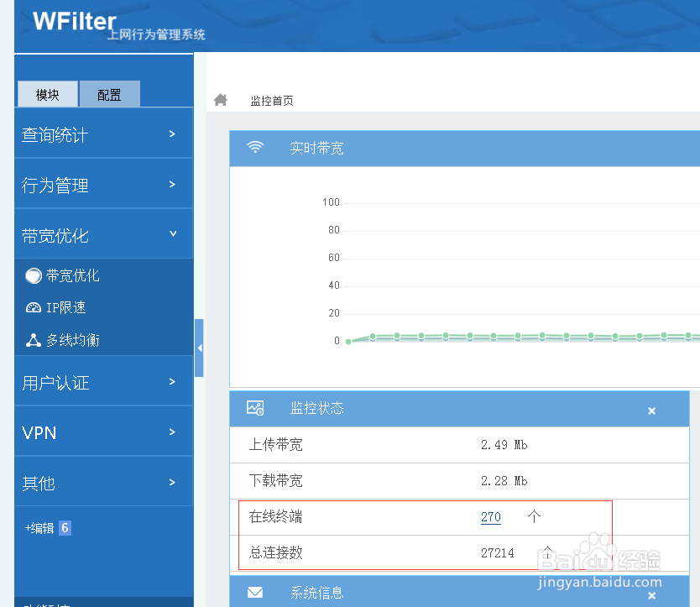Open the 270 online terminals link
Screen dimensions: 700x607
coord(491,517)
